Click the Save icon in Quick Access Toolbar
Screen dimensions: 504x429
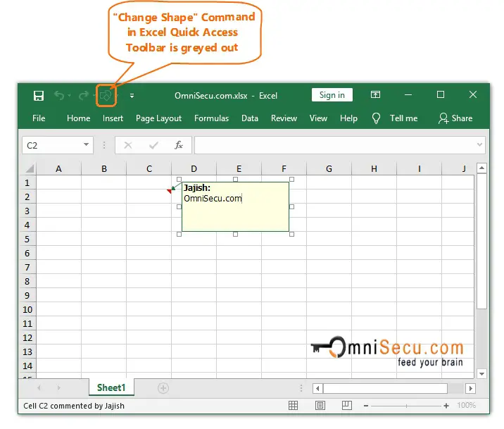(x=39, y=96)
